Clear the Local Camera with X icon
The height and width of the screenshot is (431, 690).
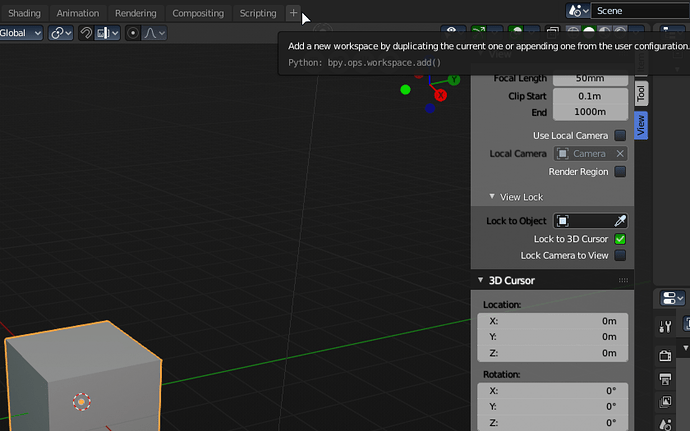coord(620,154)
